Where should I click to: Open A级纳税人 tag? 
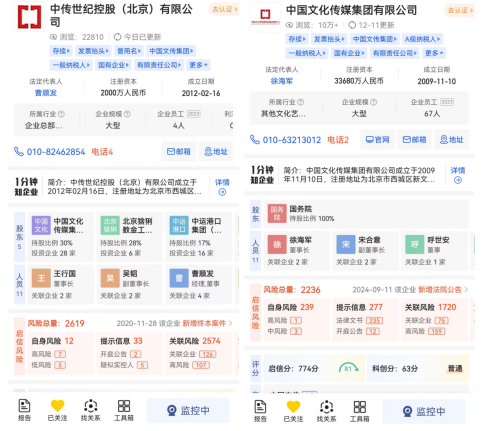tap(422, 39)
